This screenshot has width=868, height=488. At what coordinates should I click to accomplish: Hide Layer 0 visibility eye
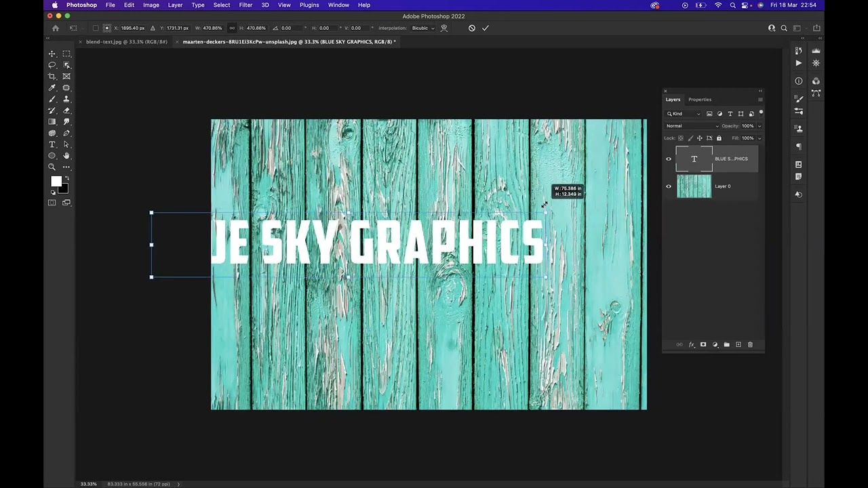pos(669,186)
